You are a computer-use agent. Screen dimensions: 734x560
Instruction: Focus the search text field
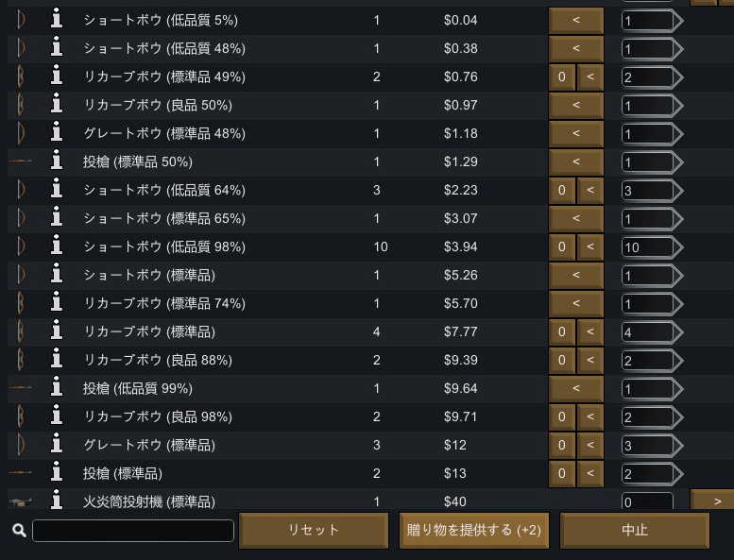coord(133,531)
